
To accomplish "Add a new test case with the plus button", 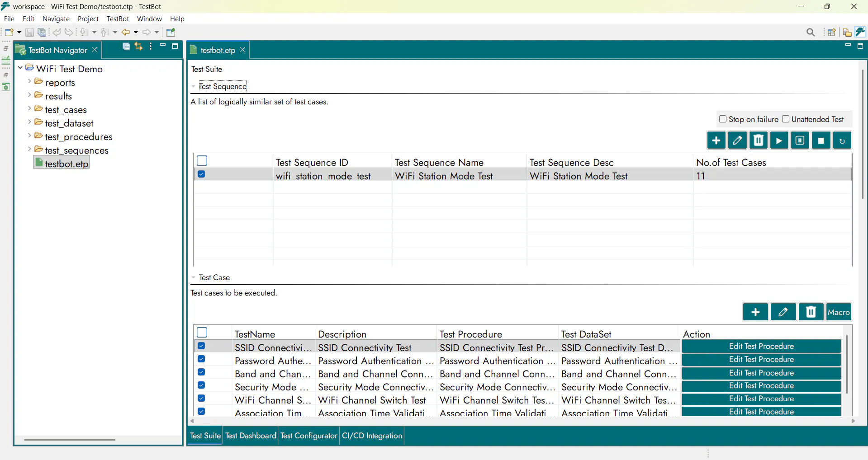I will click(x=755, y=312).
